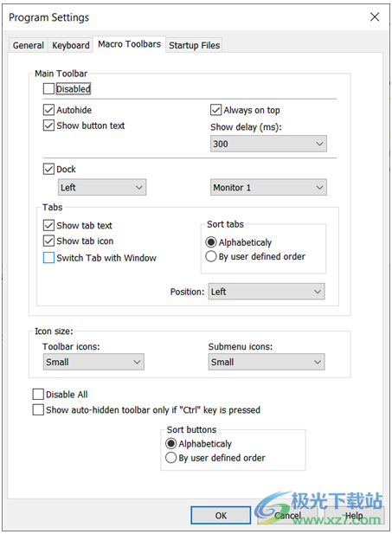
Task: Uncheck Always on top option
Action: click(x=216, y=110)
